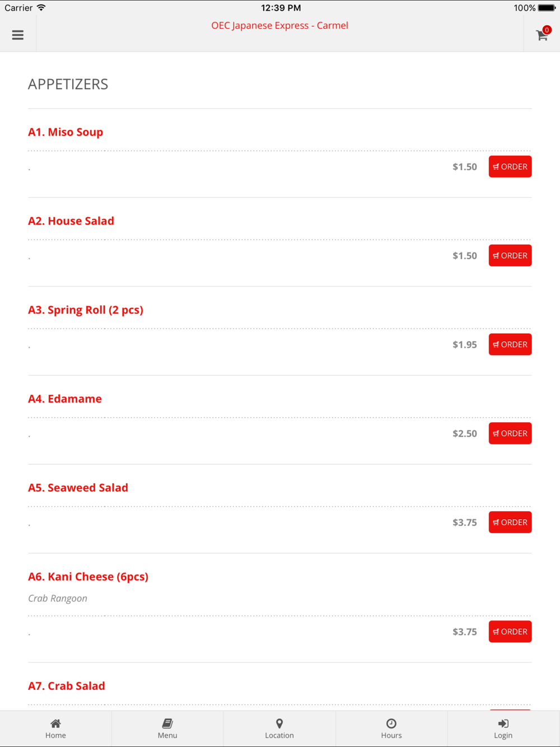Open the shopping cart
The height and width of the screenshot is (747, 560).
click(542, 35)
